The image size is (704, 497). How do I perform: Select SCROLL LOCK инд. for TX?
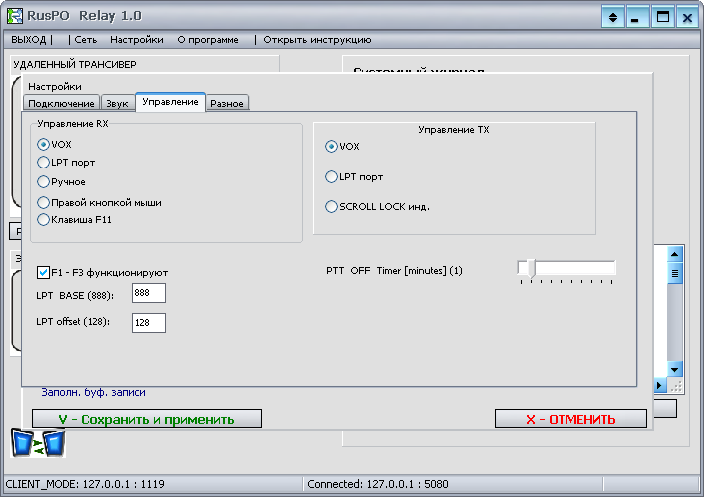pyautogui.click(x=332, y=206)
